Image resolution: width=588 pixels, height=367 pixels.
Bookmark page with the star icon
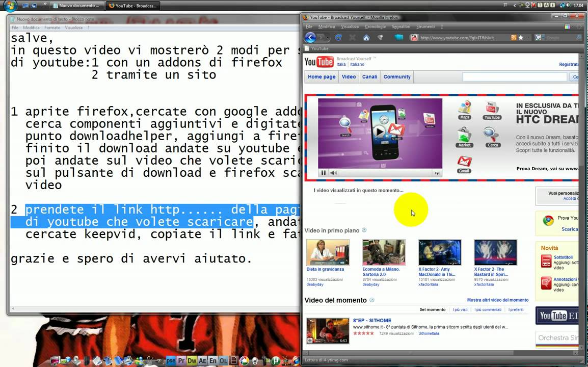click(x=521, y=38)
